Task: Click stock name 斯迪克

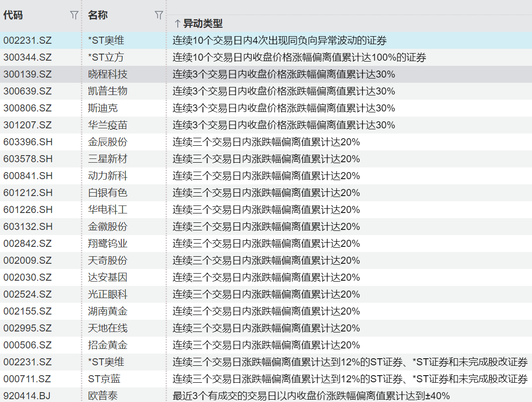Action: click(x=103, y=108)
